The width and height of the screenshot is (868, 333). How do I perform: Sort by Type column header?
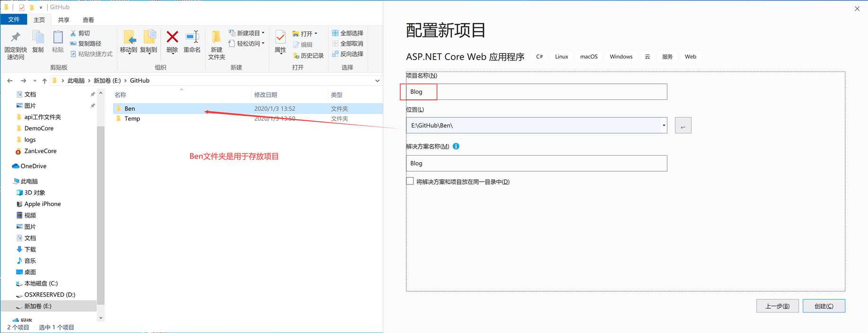(337, 95)
